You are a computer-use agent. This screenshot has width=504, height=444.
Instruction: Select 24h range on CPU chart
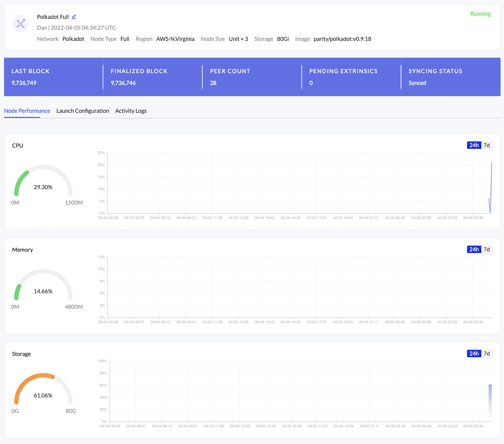[x=474, y=145]
